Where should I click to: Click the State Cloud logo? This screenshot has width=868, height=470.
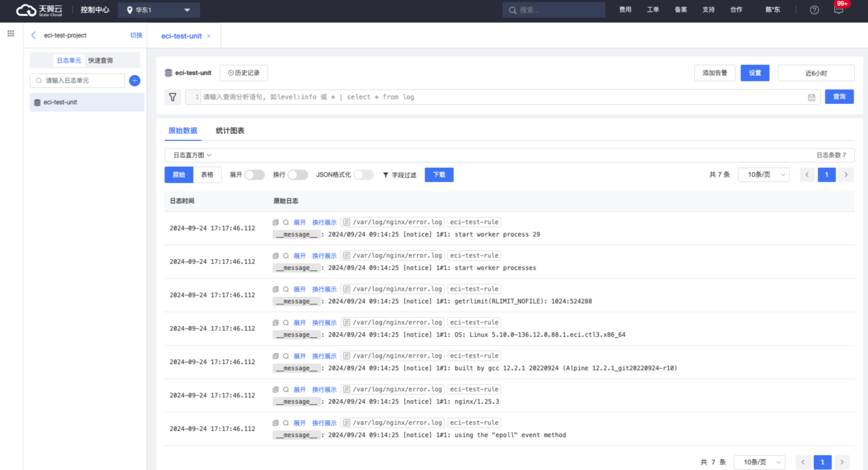pos(39,10)
